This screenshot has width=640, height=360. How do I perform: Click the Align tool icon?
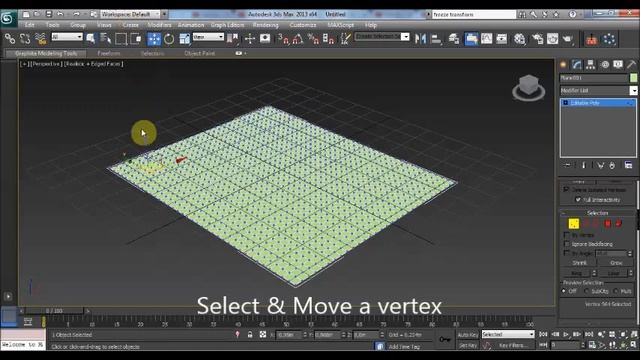point(436,39)
